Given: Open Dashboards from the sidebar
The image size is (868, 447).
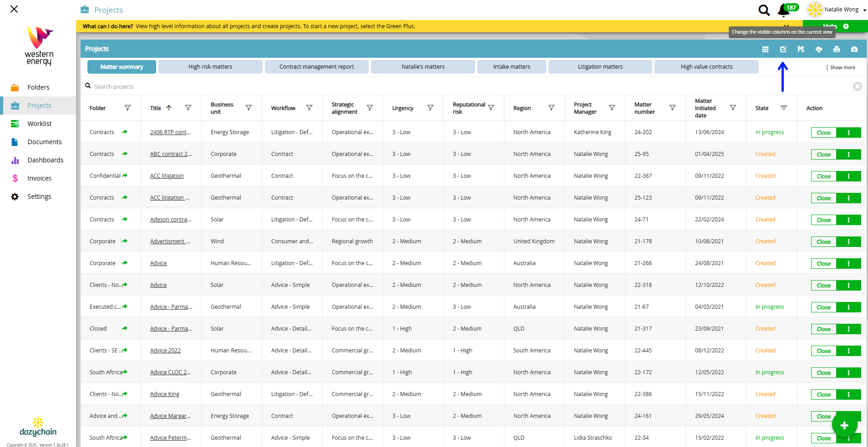Looking at the screenshot, I should click(x=45, y=160).
